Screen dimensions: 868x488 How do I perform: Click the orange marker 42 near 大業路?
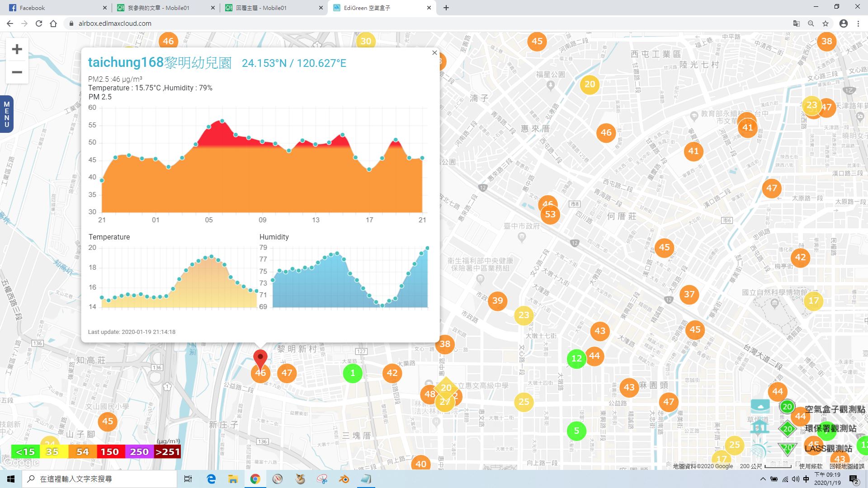coord(392,373)
